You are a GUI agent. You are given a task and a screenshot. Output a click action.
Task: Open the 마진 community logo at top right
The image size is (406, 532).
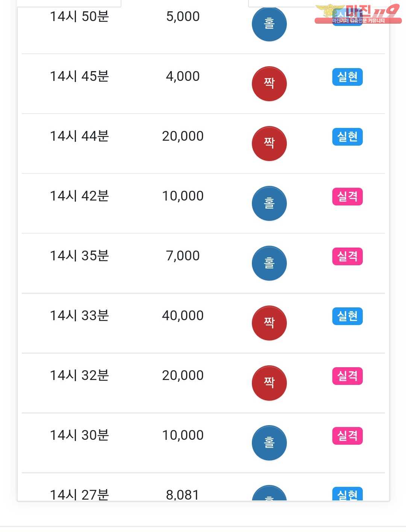point(358,14)
